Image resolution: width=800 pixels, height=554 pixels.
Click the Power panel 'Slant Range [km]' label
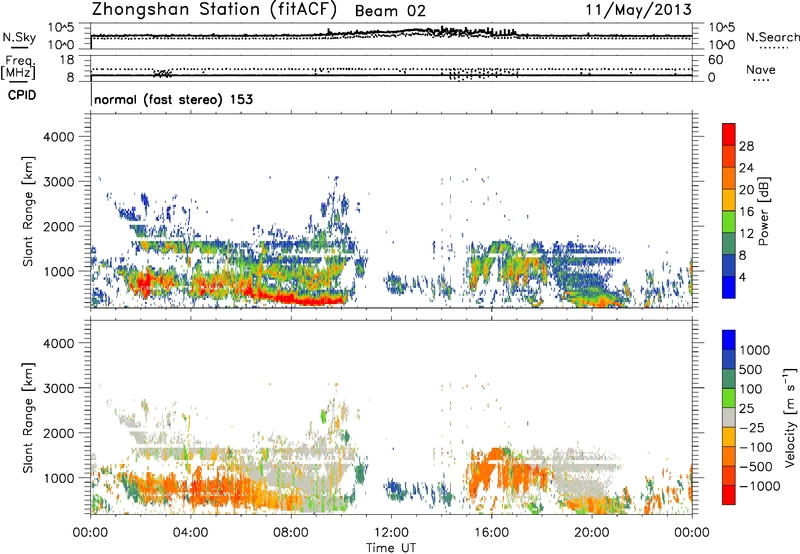pyautogui.click(x=28, y=211)
